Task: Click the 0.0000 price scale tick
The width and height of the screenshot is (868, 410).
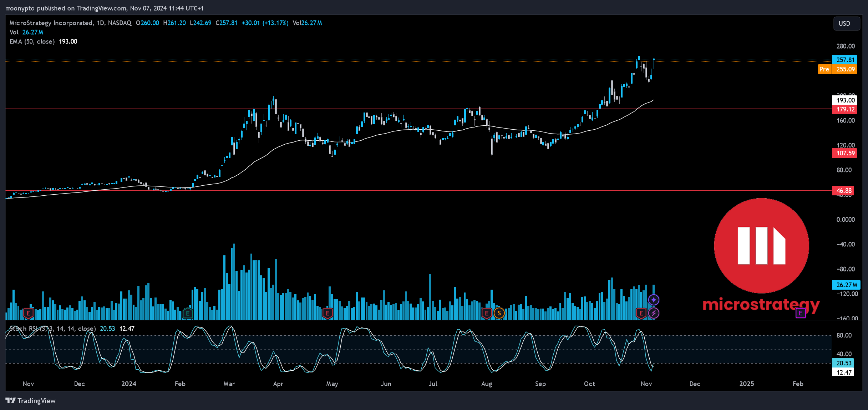Action: [x=846, y=220]
